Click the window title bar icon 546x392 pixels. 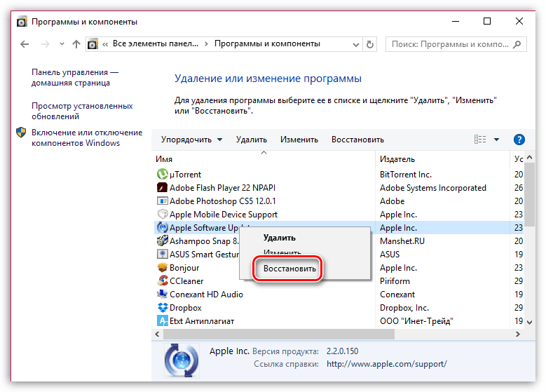[22, 22]
